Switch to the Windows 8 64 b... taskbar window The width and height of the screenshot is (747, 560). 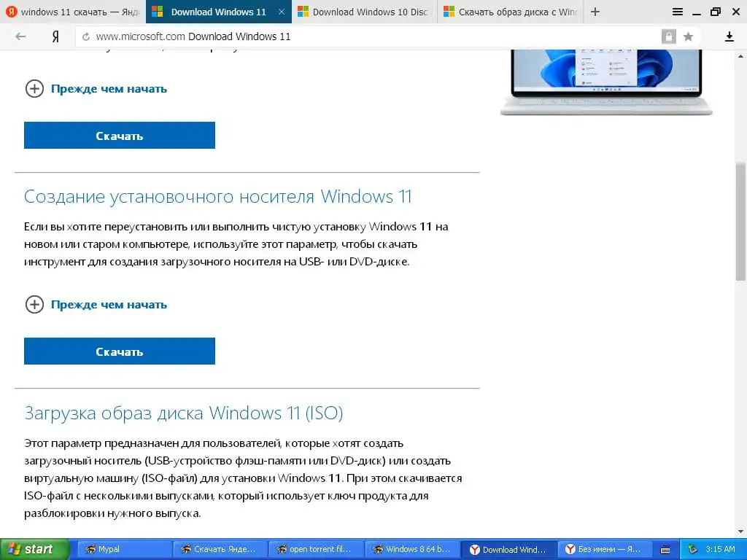(411, 549)
